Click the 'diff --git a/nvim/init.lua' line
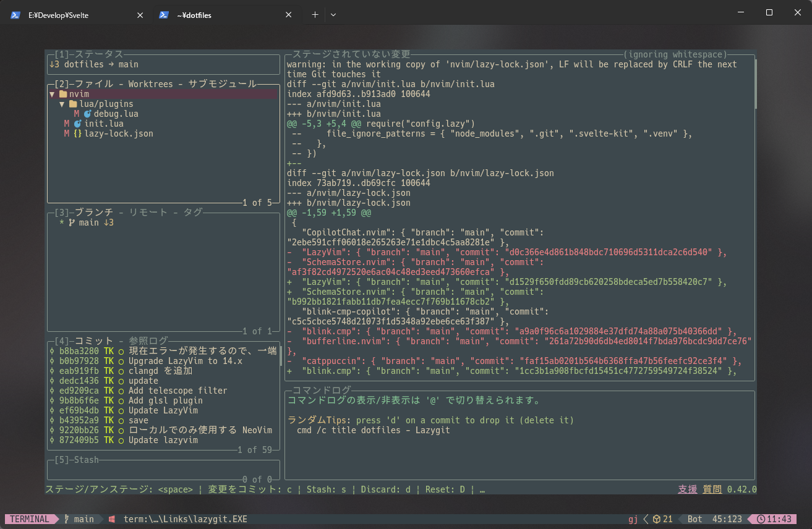The image size is (812, 529). click(x=391, y=84)
